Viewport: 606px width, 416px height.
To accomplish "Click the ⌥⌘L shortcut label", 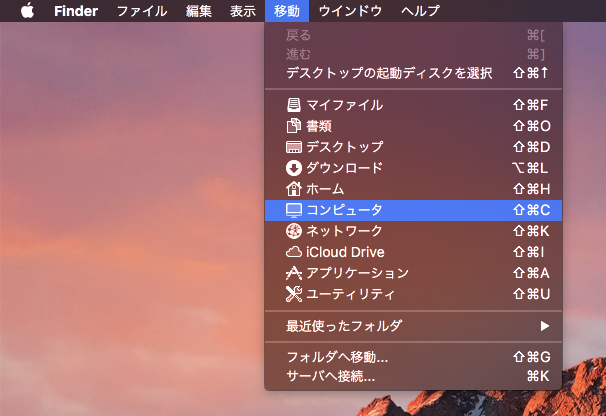I will click(530, 168).
